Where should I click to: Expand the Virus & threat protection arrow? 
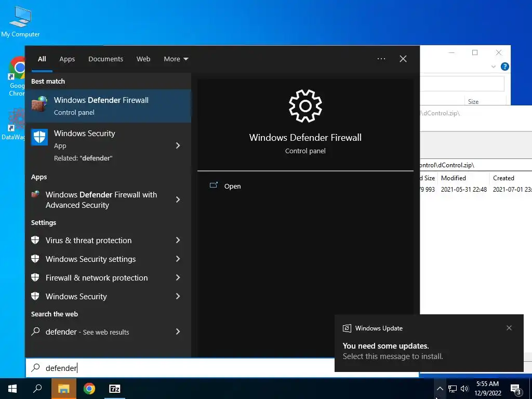coord(178,240)
